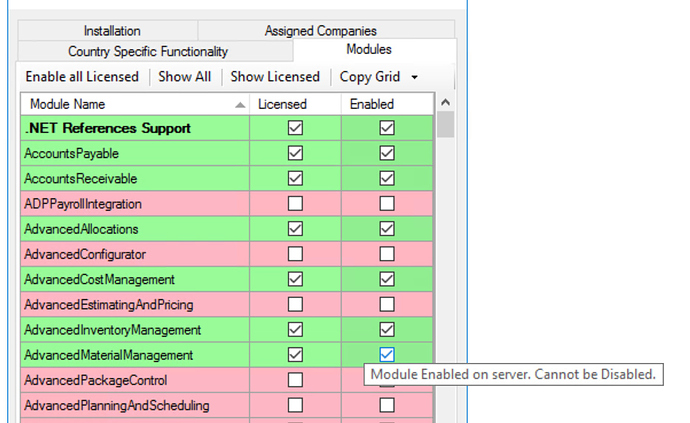Toggle Licensed checkbox for AccountsReceivable

pos(295,178)
